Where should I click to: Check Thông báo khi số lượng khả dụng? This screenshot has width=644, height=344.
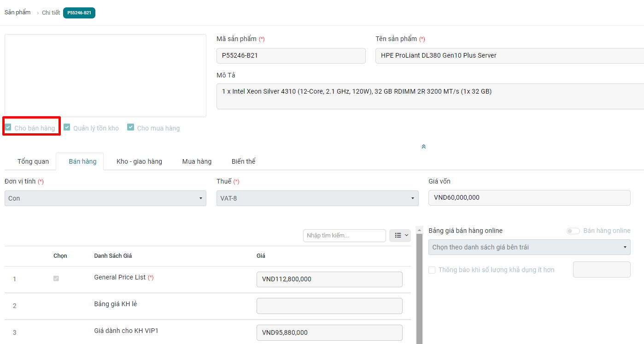[432, 270]
